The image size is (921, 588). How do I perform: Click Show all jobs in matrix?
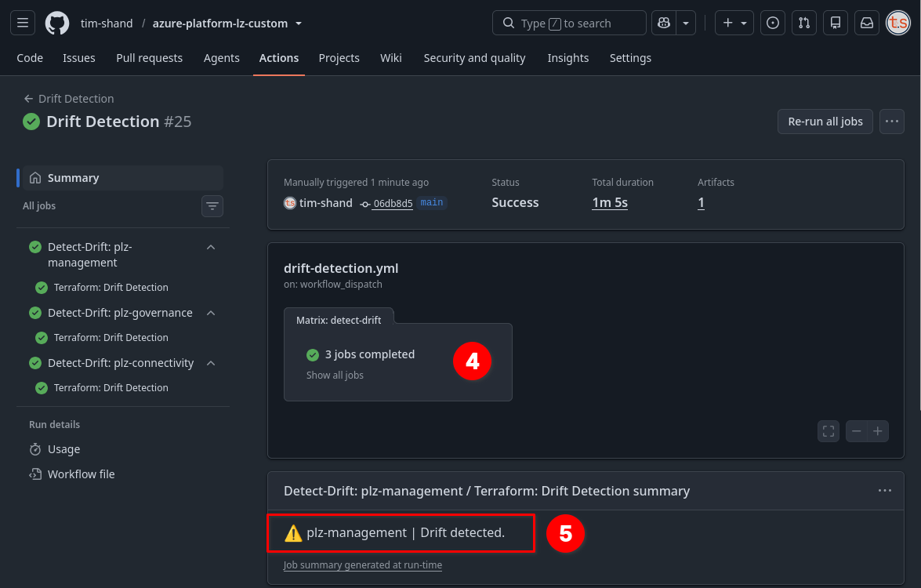click(x=335, y=376)
